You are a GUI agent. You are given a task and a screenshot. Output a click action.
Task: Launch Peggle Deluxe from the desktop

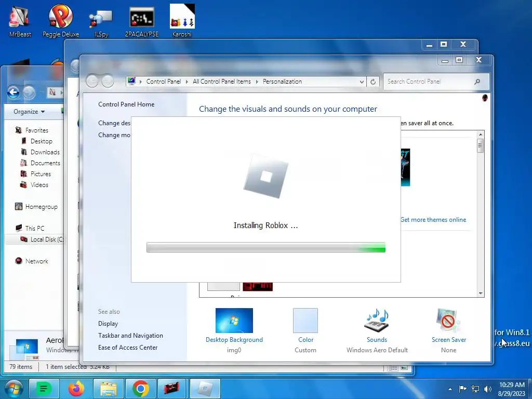click(60, 20)
